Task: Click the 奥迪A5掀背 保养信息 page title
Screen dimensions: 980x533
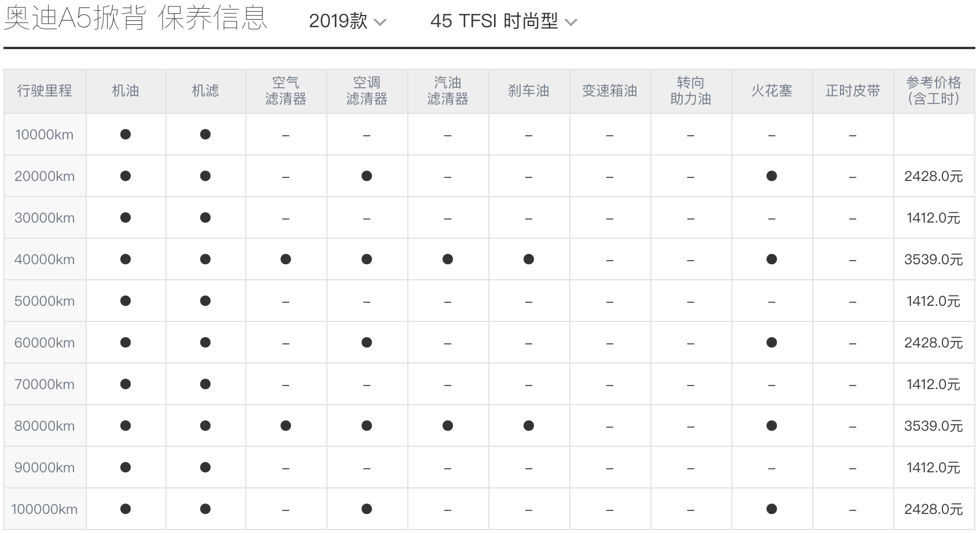Action: pos(136,18)
